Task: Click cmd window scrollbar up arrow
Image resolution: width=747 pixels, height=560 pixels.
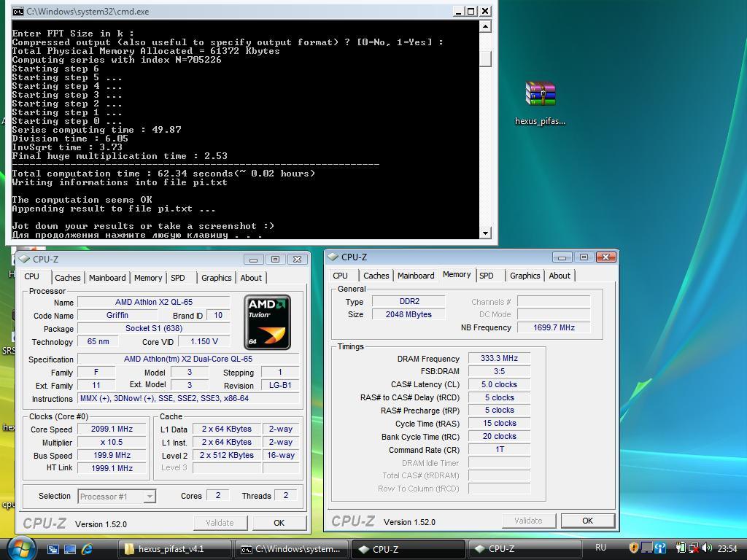Action: click(485, 26)
